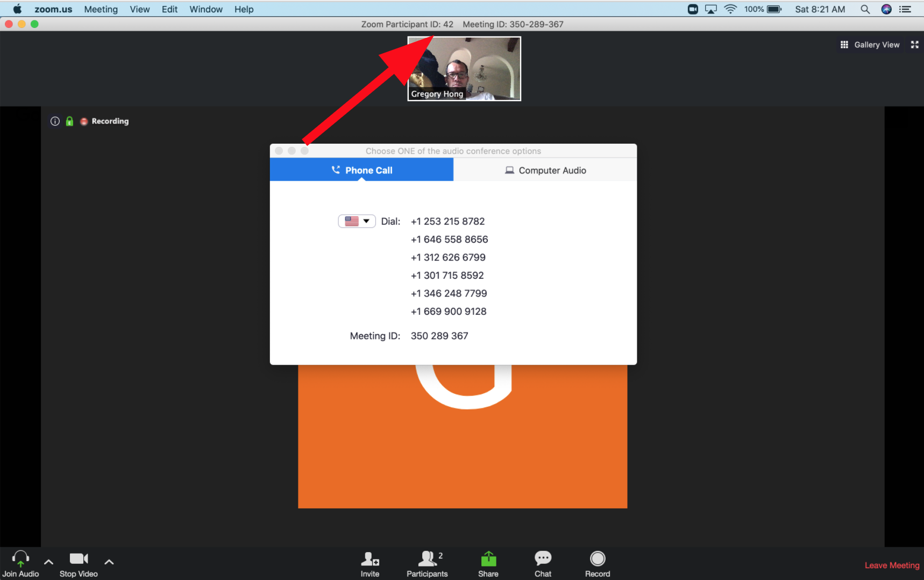Expand video options arrow beside Stop Video

[x=109, y=562]
